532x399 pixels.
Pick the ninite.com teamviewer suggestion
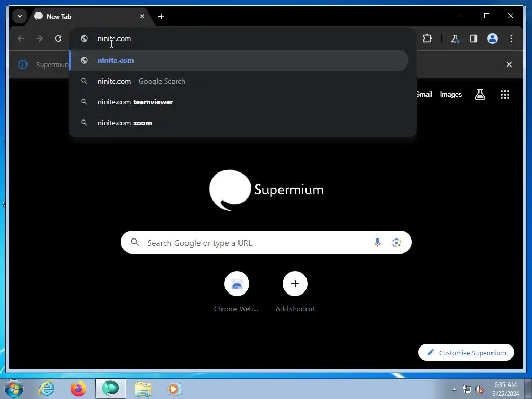(239, 102)
